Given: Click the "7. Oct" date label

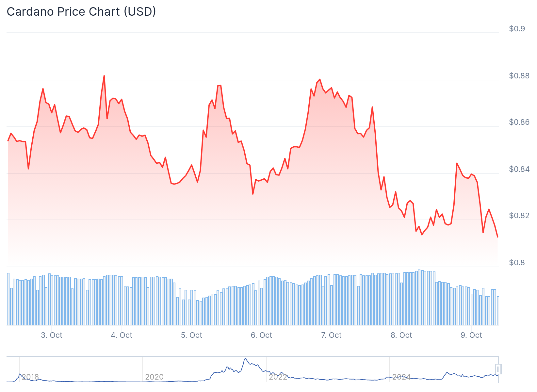Looking at the screenshot, I should tap(331, 335).
